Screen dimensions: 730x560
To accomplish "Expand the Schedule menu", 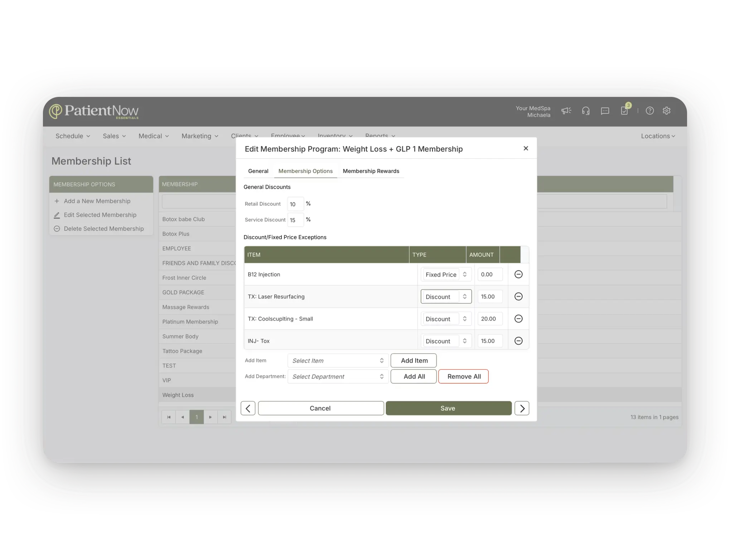I will (73, 136).
